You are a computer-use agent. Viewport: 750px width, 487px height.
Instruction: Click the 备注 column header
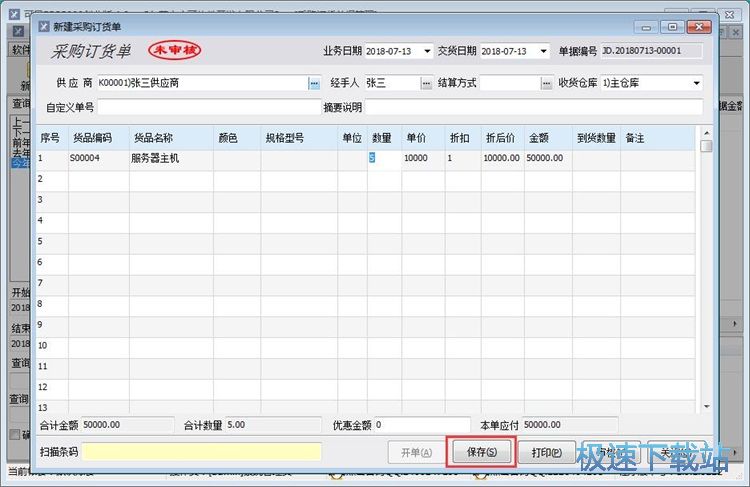(657, 138)
